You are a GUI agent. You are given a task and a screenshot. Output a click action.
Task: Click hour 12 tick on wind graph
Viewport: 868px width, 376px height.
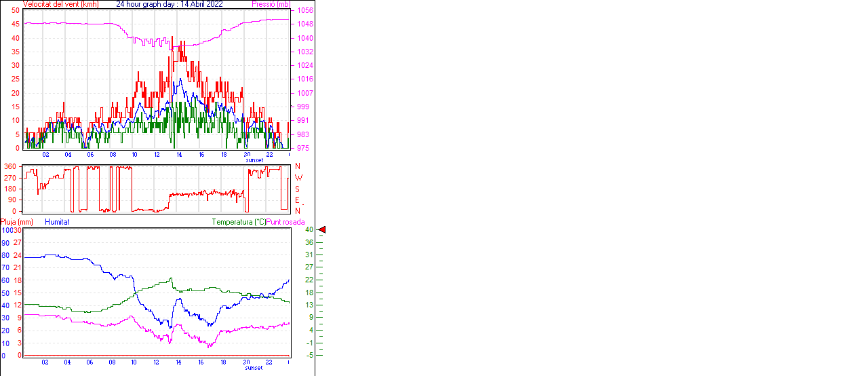157,155
